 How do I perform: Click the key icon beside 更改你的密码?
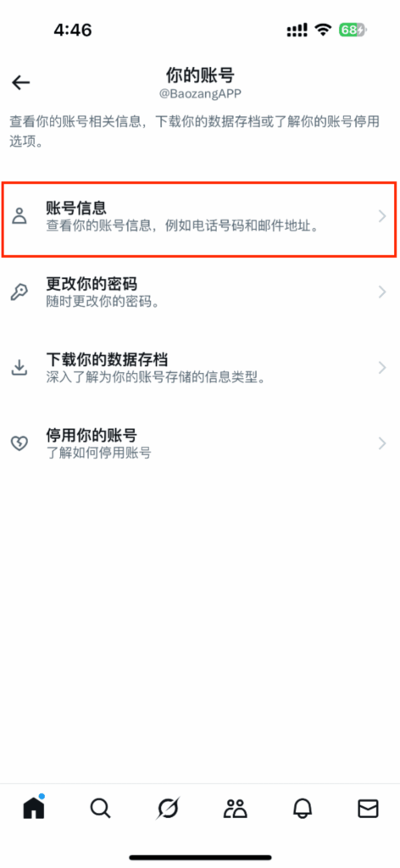click(20, 292)
